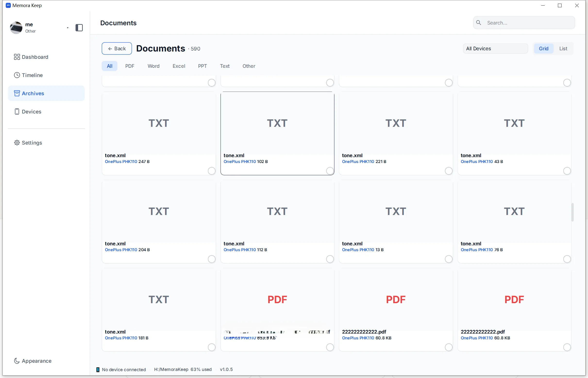Click the user avatar picture
This screenshot has width=588, height=378.
click(16, 28)
